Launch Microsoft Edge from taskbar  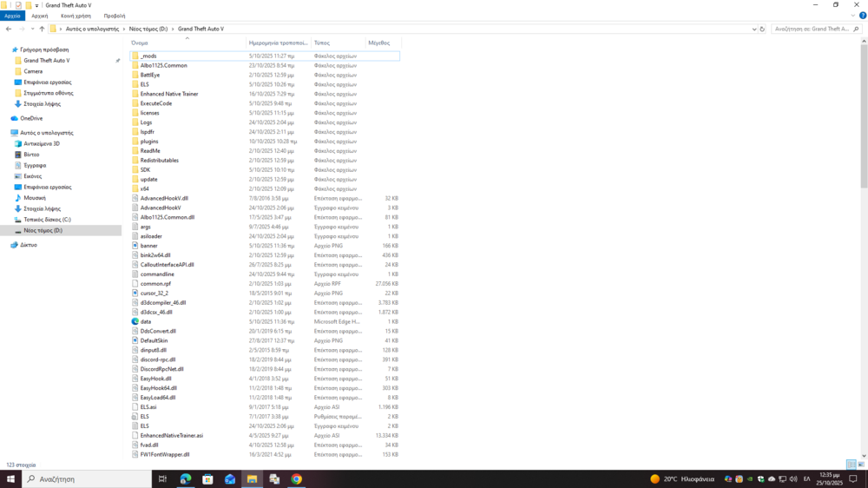(x=186, y=479)
